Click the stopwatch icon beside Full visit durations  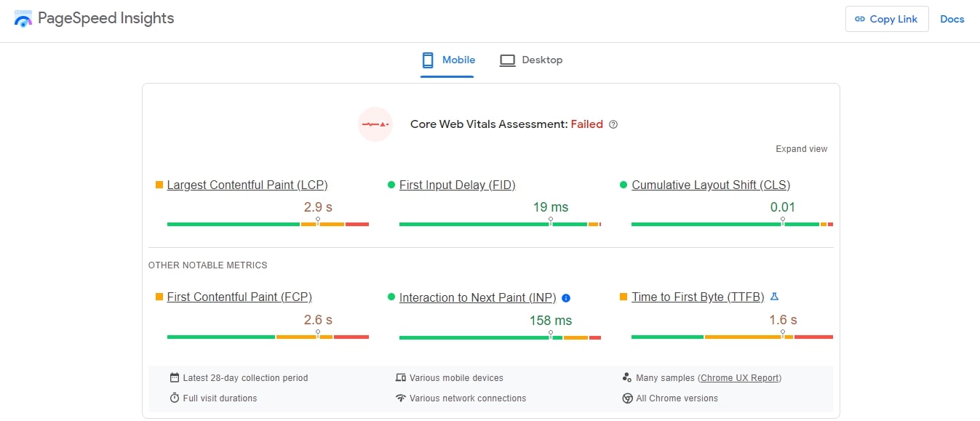pyautogui.click(x=175, y=398)
